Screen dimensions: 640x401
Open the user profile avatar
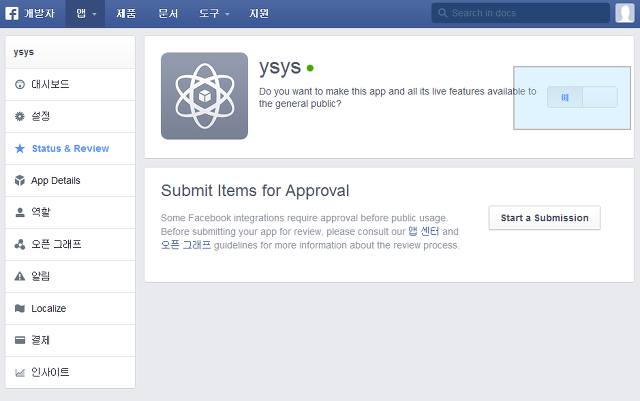point(624,13)
